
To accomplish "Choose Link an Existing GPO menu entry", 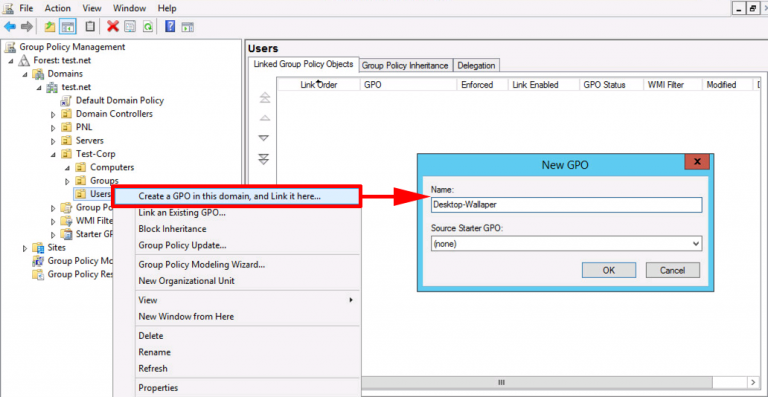I will coord(182,213).
